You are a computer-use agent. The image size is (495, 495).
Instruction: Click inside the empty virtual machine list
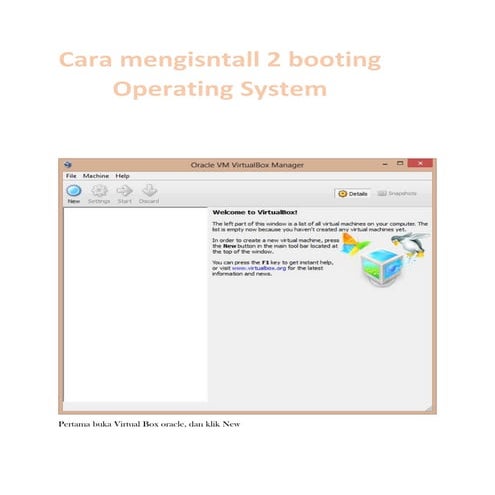(x=135, y=304)
